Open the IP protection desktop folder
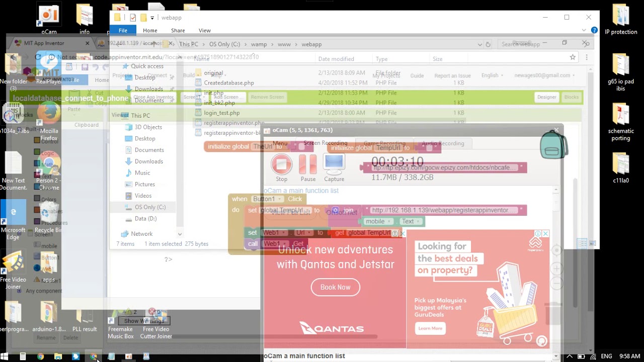Image resolution: width=644 pixels, height=362 pixels. click(621, 20)
